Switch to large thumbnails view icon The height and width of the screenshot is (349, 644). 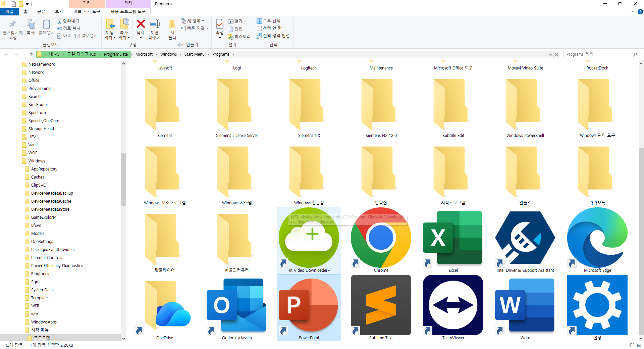click(639, 345)
